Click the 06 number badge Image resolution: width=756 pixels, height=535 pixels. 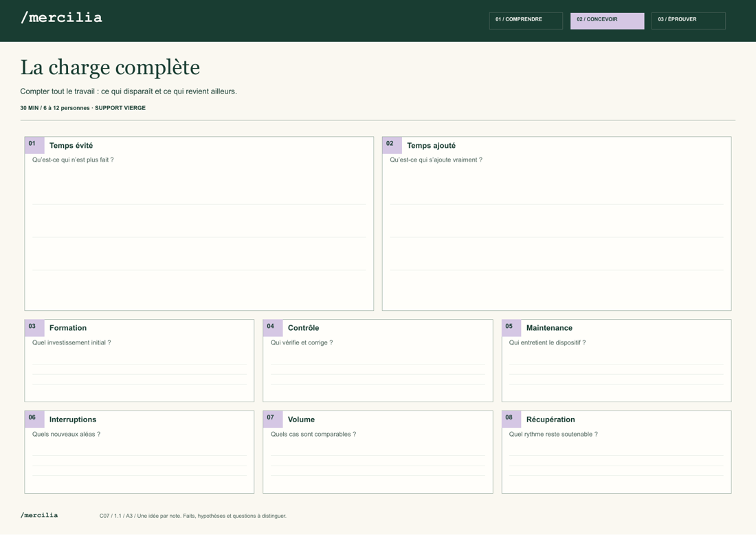coord(34,419)
